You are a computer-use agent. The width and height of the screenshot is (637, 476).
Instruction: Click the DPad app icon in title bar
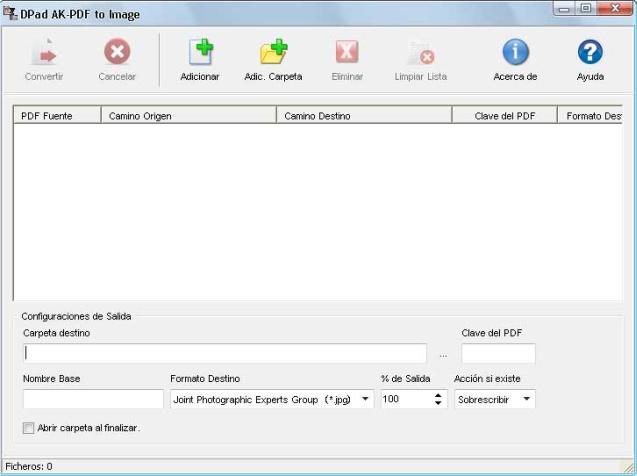[x=10, y=13]
